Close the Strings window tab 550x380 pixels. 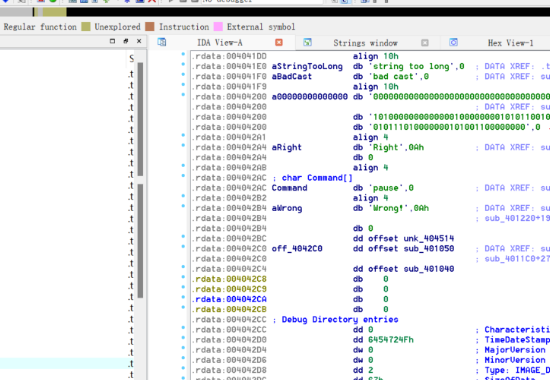(x=425, y=43)
